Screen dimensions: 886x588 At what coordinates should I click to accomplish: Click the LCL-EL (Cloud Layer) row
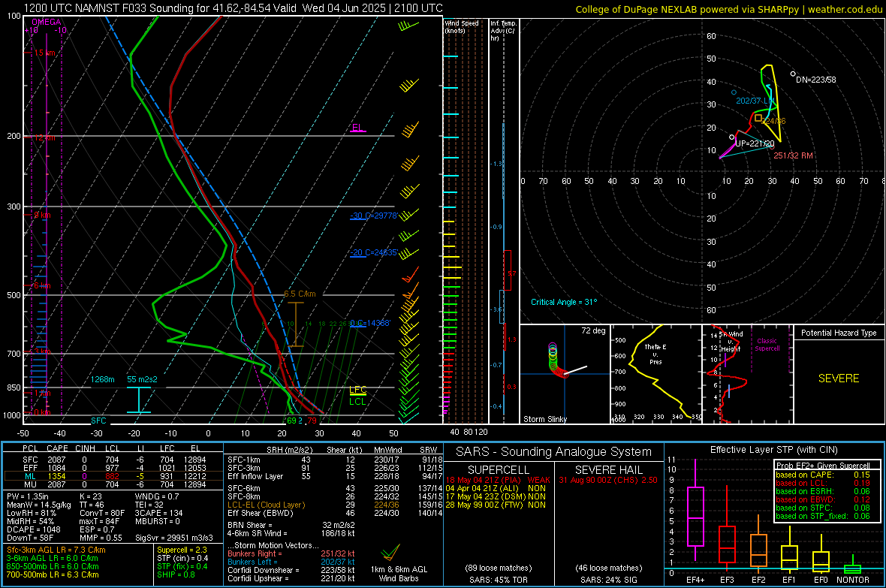click(x=335, y=505)
